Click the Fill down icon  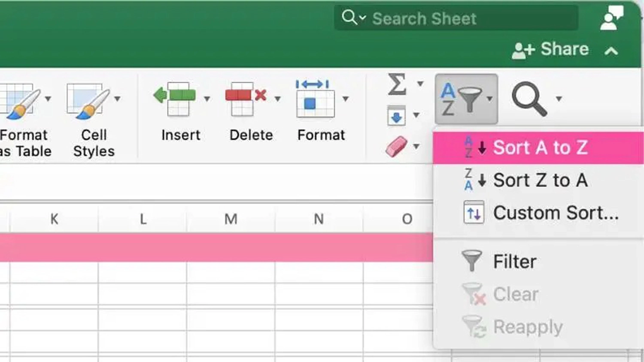(x=396, y=115)
